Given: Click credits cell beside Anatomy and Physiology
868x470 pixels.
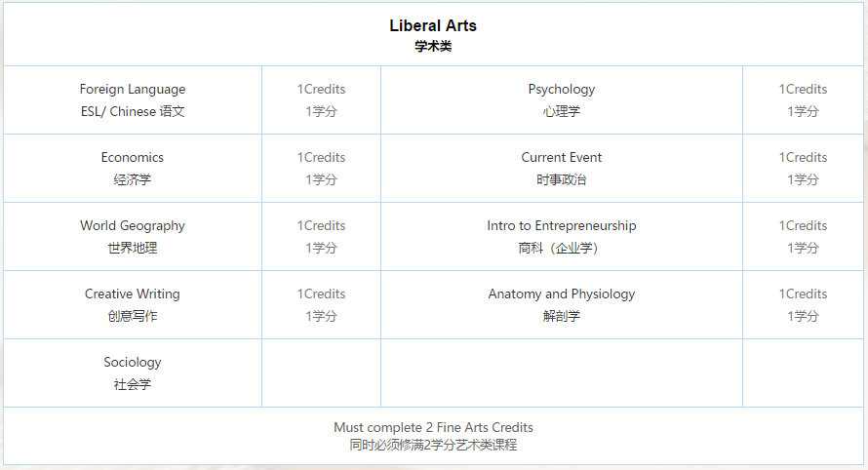Looking at the screenshot, I should coord(803,304).
